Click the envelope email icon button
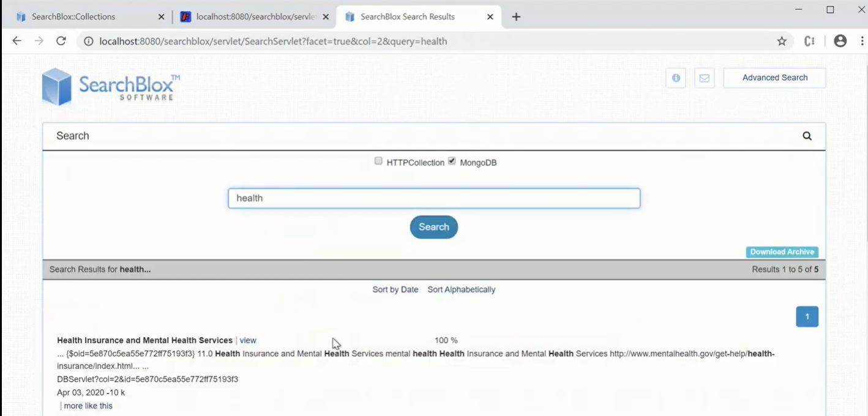Screen dimensions: 868x416 coord(704,78)
